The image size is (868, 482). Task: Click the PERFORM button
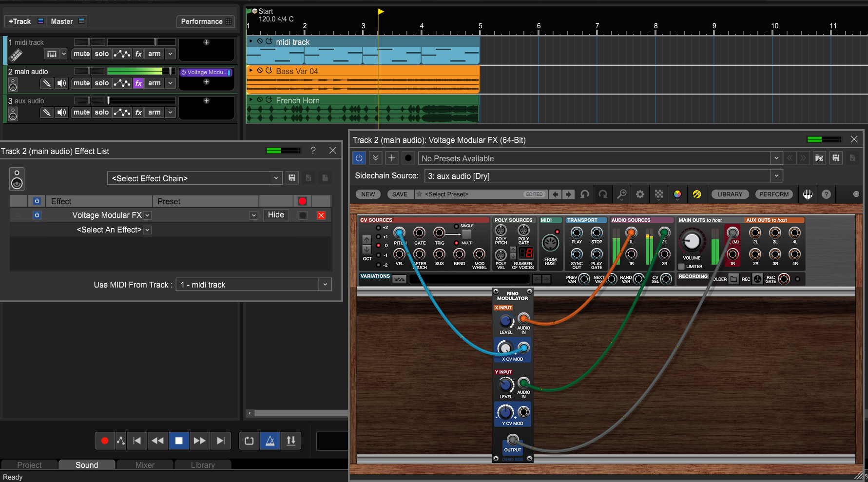tap(774, 194)
